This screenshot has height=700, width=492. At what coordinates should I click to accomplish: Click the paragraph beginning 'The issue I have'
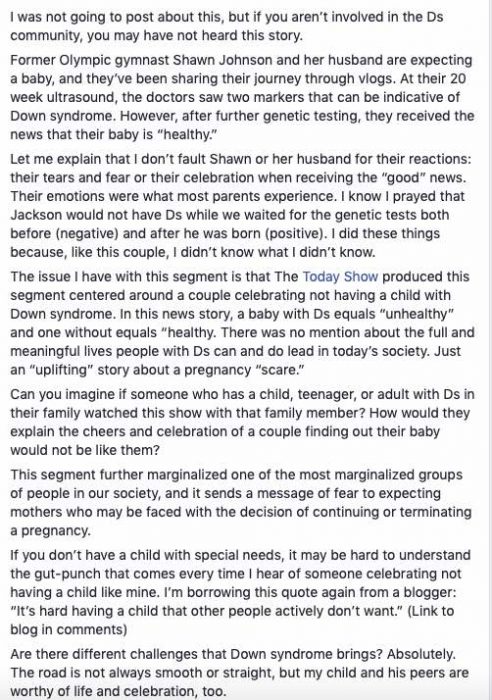point(242,323)
